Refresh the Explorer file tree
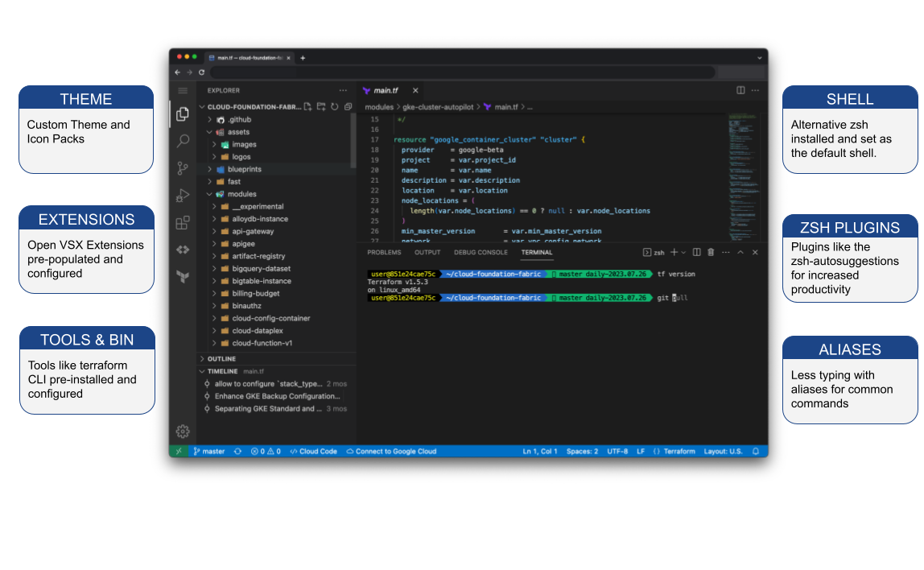Image resolution: width=924 pixels, height=570 pixels. coord(332,105)
